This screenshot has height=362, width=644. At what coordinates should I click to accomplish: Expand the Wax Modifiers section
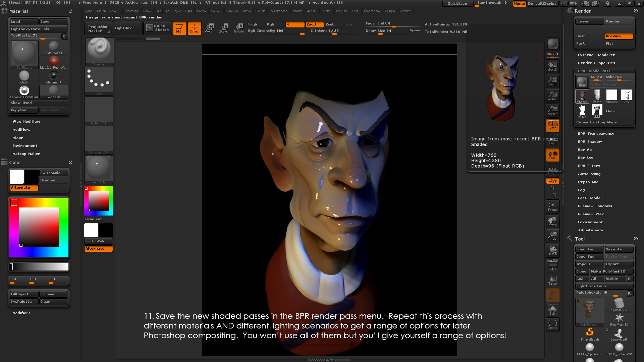[26, 121]
